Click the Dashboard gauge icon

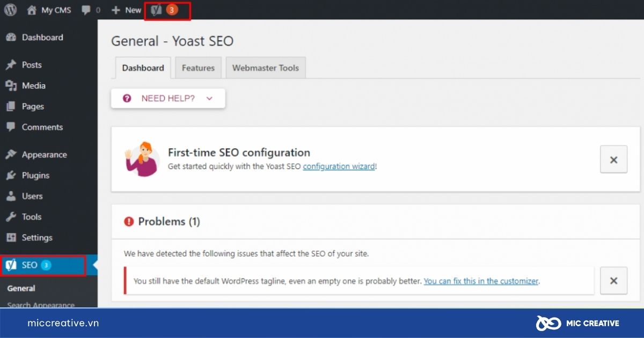click(x=11, y=38)
